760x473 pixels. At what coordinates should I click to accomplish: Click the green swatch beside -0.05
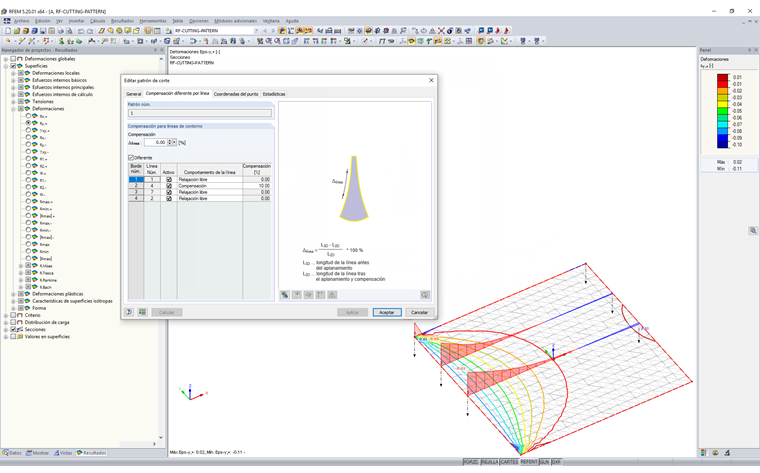[x=722, y=111]
